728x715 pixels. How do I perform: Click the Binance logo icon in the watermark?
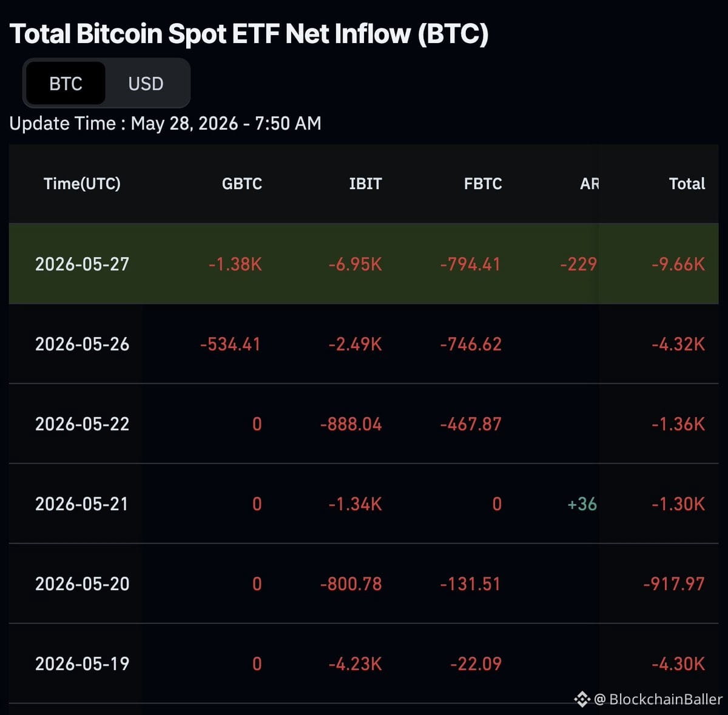[x=582, y=699]
